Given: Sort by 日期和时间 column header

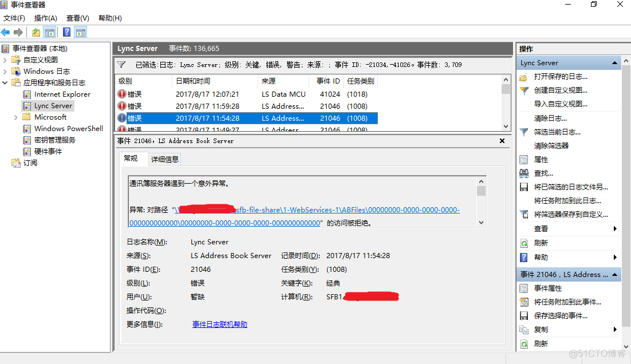Looking at the screenshot, I should [x=215, y=81].
